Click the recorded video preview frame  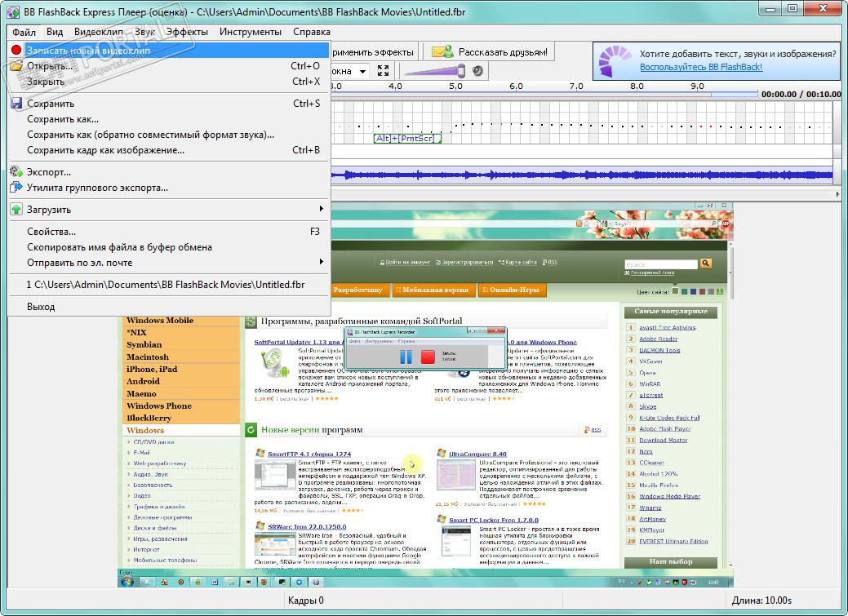point(425,396)
